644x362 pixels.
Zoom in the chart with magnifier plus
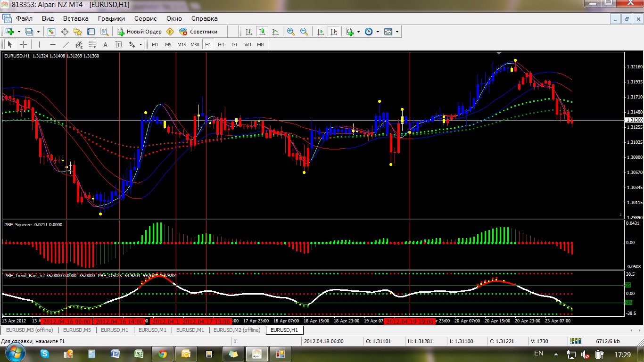click(x=291, y=32)
